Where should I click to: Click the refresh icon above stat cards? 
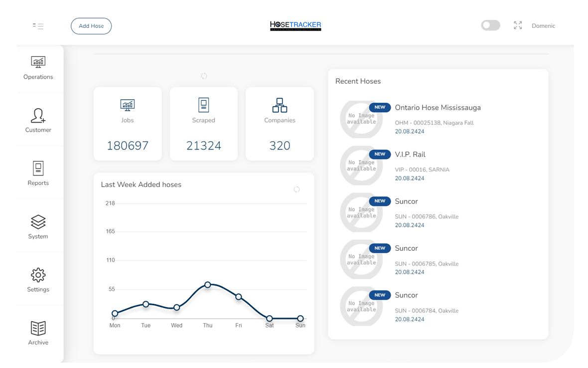click(204, 76)
